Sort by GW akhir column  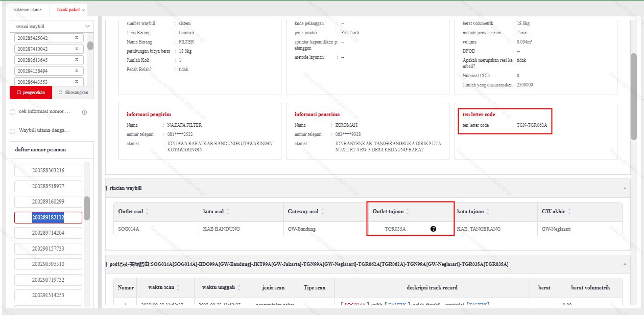point(569,212)
